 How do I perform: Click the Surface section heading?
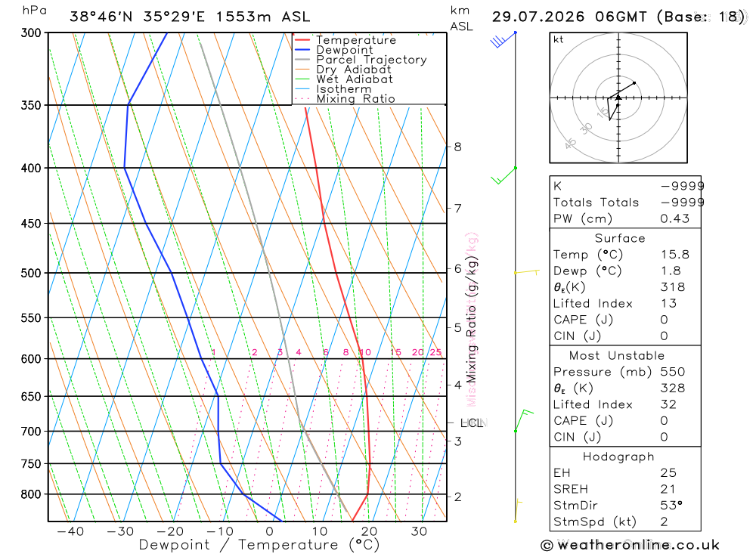click(x=620, y=238)
